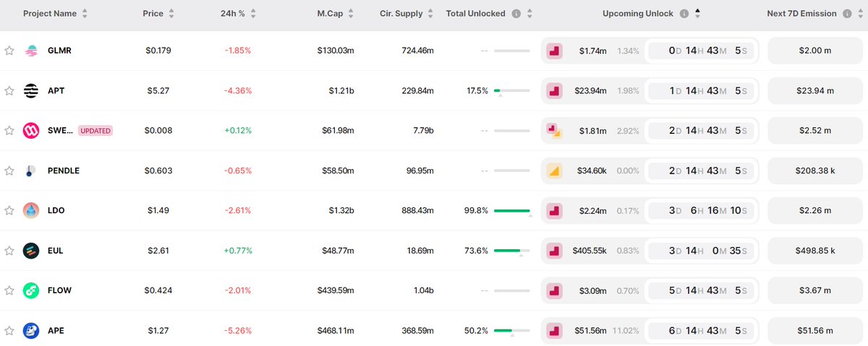This screenshot has width=868, height=346.
Task: Show info for Total Unlocked column
Action: tap(516, 14)
